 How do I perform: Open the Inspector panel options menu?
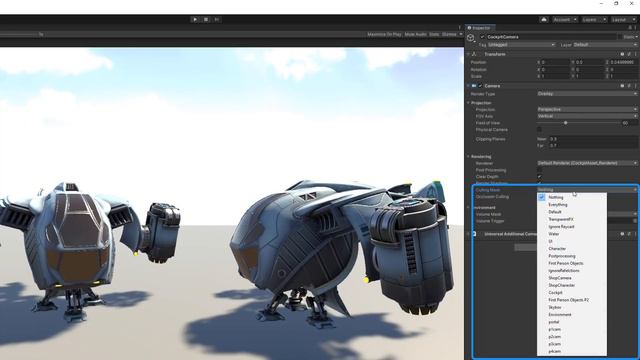tap(636, 27)
